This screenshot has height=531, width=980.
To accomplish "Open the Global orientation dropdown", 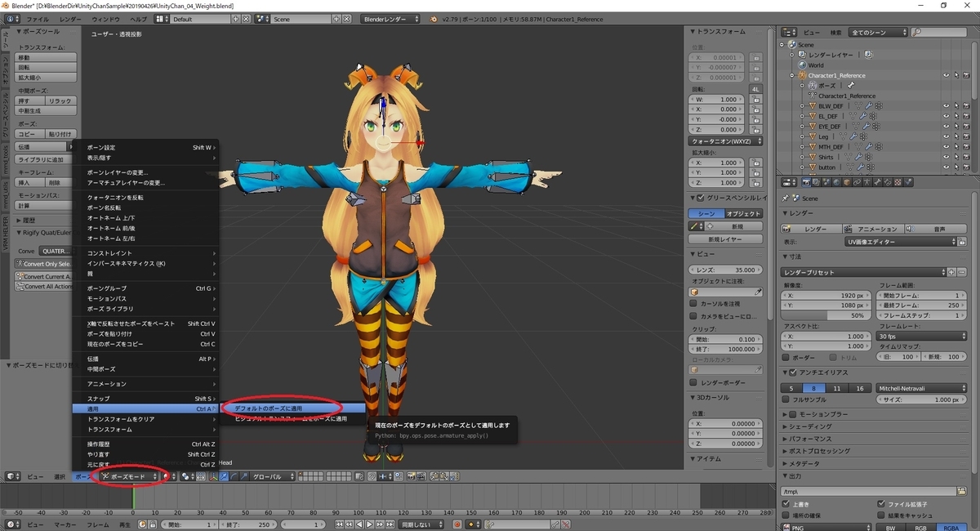I will coord(272,475).
